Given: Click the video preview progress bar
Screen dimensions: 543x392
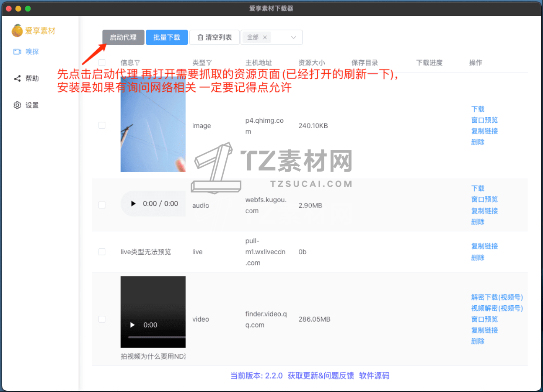Looking at the screenshot, I should [x=157, y=337].
